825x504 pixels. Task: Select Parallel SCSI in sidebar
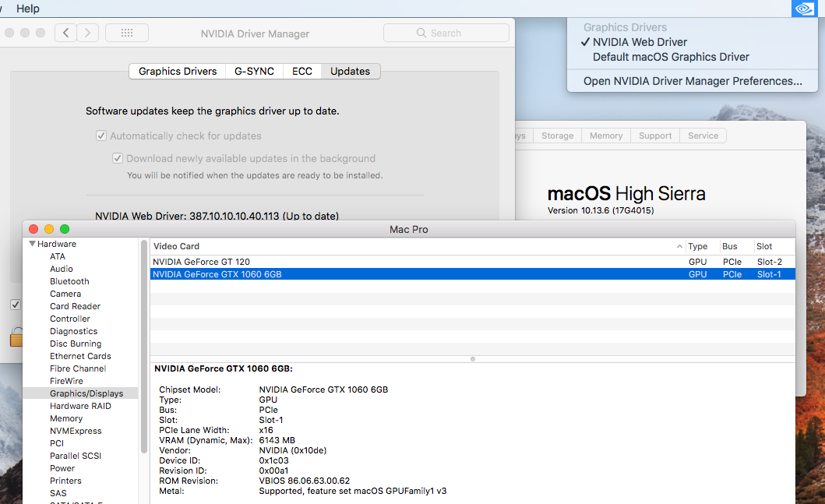click(x=76, y=456)
